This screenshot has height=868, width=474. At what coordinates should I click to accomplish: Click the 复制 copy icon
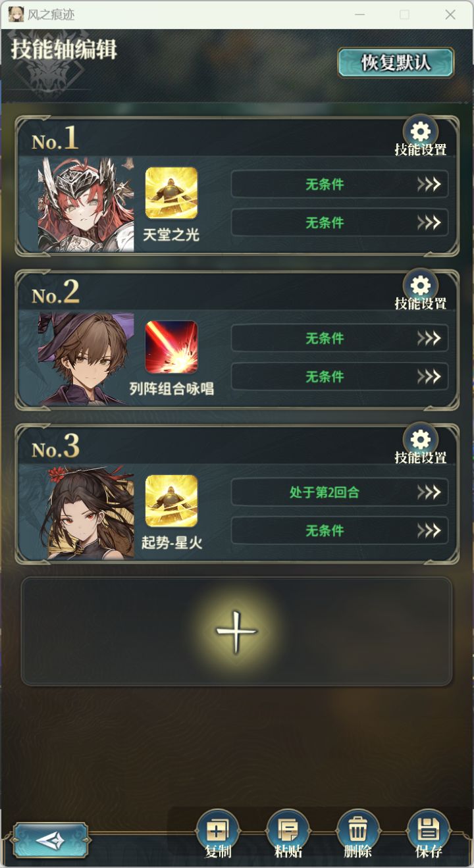[x=218, y=830]
